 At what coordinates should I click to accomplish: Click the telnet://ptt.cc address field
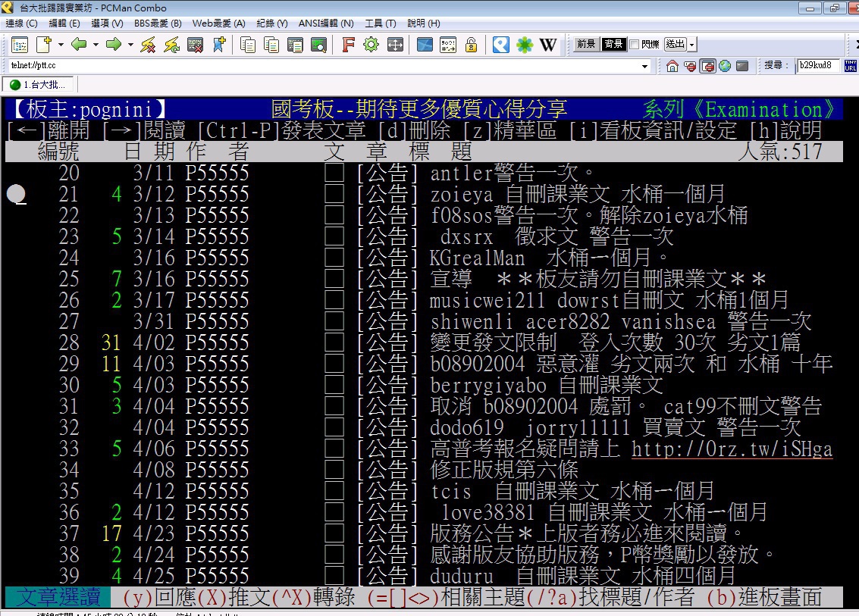[x=323, y=66]
